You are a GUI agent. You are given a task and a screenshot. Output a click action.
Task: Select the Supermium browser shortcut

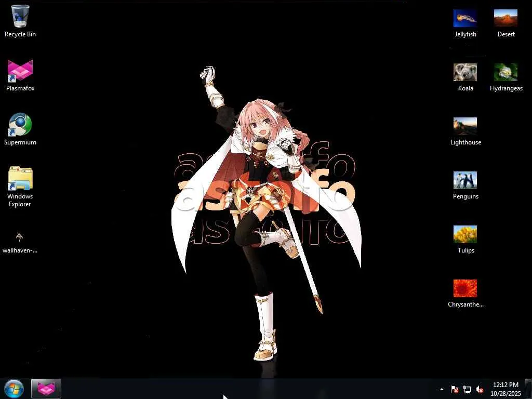(x=20, y=129)
